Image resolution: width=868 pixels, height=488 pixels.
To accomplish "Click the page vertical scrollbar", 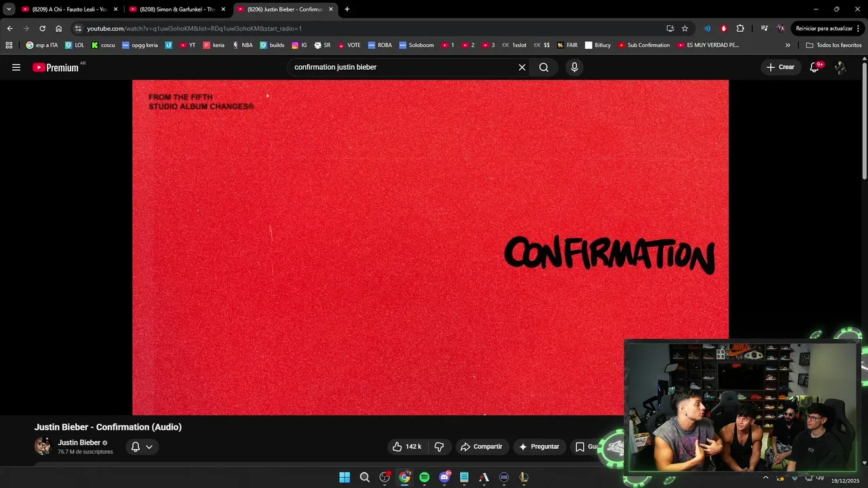I will [864, 122].
